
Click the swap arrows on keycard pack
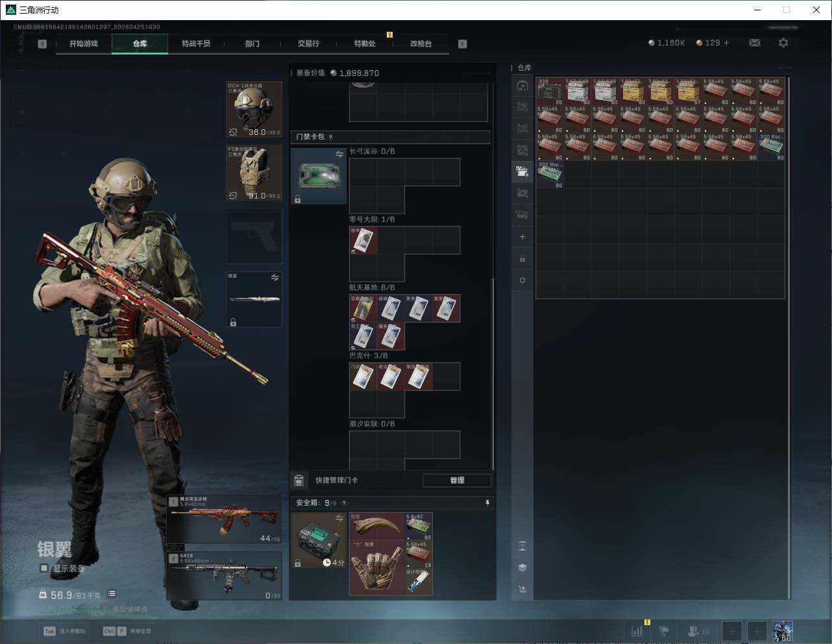click(x=339, y=154)
